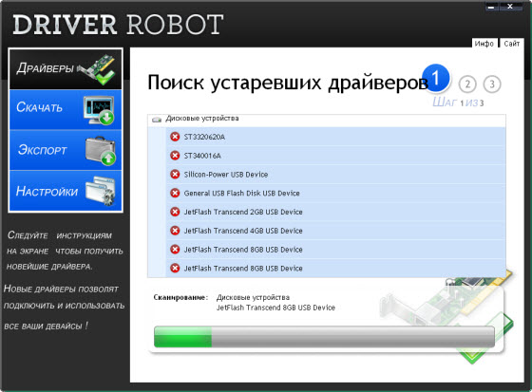Click red X icon next to General USB Flash Disk
The height and width of the screenshot is (392, 532).
point(175,193)
